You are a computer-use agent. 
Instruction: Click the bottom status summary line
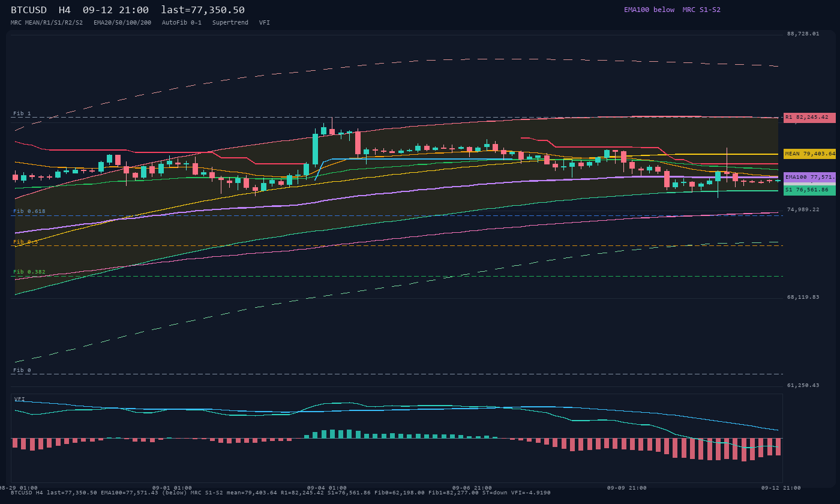tap(281, 493)
